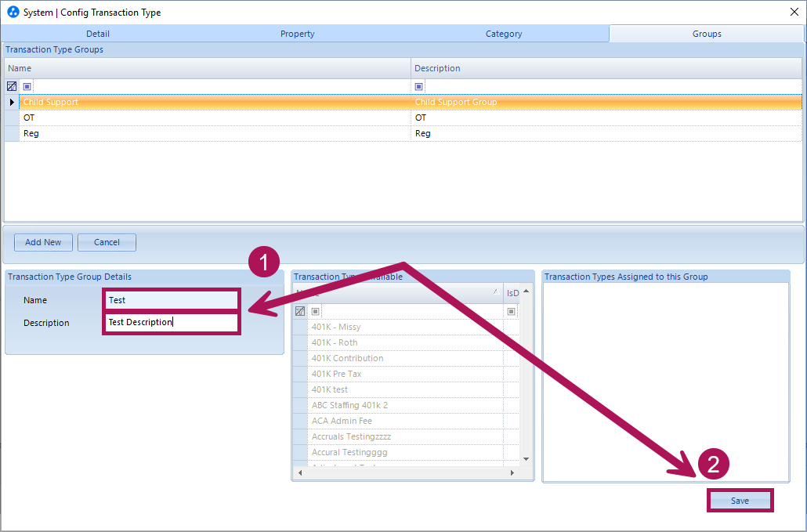Click the Child Support Group description cell
Screen dimensions: 807x532
tap(606, 102)
